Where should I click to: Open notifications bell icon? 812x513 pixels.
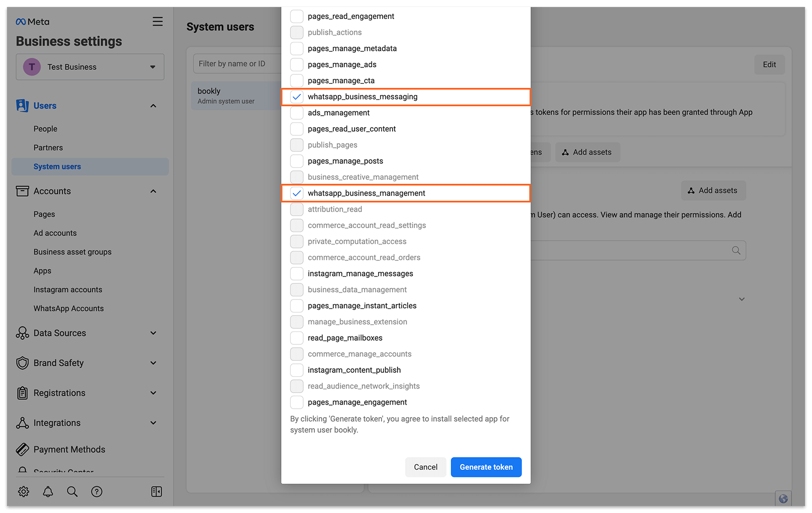(48, 492)
